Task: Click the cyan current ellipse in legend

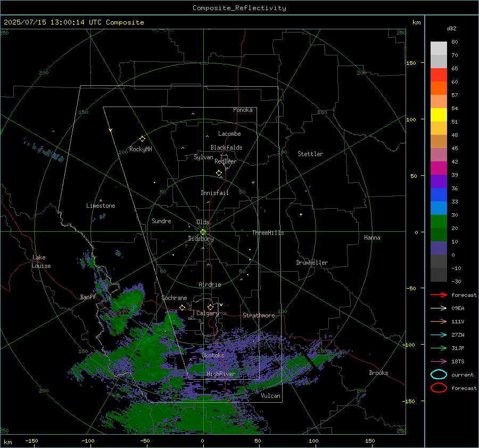Action: pyautogui.click(x=439, y=374)
